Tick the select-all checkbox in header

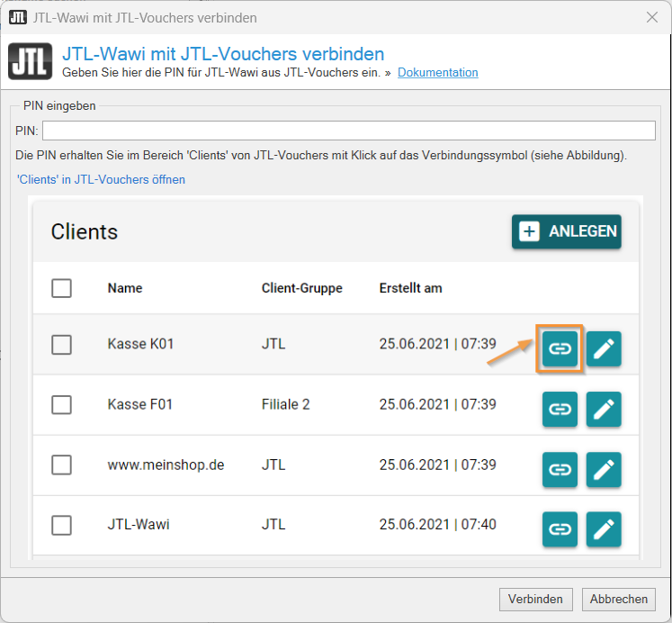(61, 288)
